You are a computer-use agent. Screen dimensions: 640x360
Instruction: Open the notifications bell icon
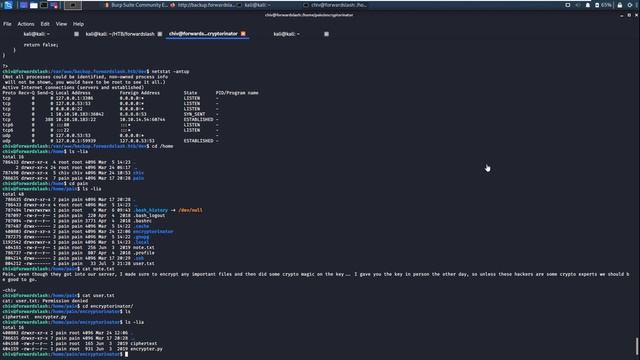588,5
